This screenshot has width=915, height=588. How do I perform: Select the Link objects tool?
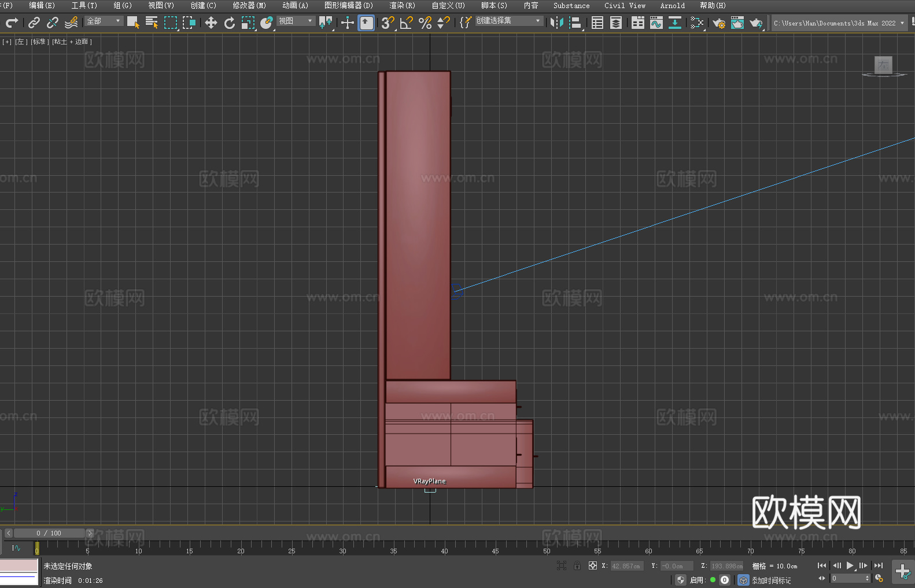pyautogui.click(x=34, y=23)
